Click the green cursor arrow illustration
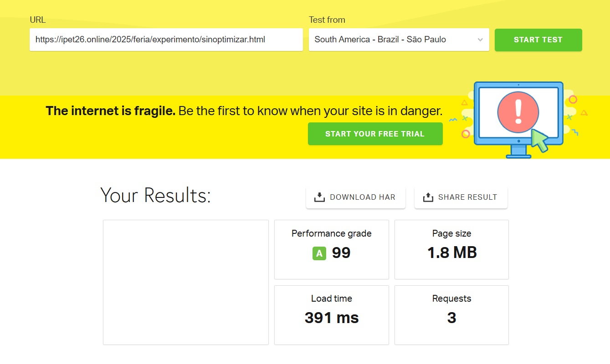The width and height of the screenshot is (610, 364). pyautogui.click(x=540, y=140)
